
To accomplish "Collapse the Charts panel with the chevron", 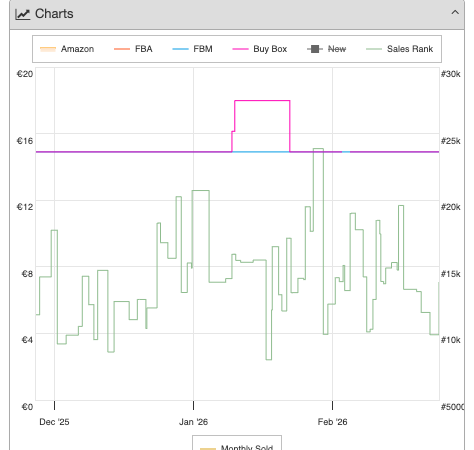I will pyautogui.click(x=455, y=13).
